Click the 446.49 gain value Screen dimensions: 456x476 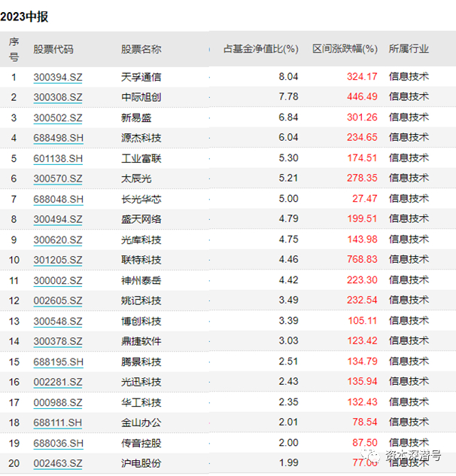click(x=362, y=96)
